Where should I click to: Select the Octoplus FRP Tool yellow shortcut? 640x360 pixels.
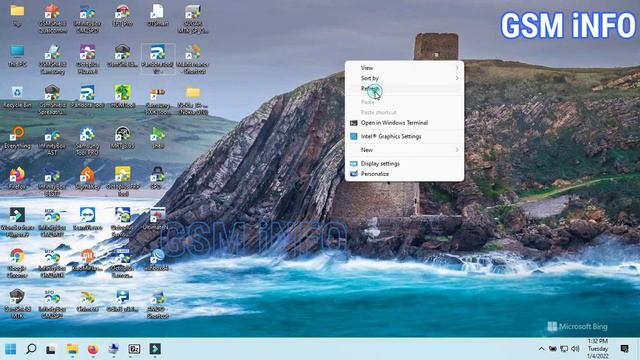(x=122, y=182)
